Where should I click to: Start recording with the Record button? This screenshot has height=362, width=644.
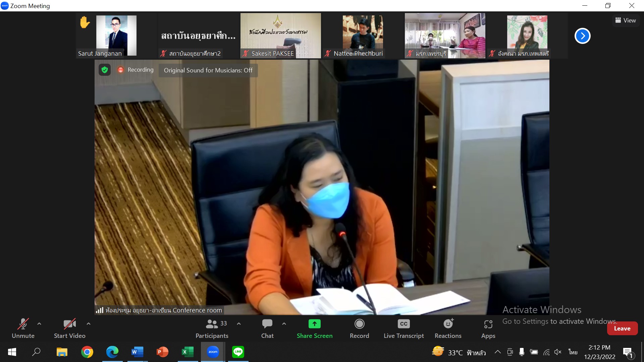point(359,328)
